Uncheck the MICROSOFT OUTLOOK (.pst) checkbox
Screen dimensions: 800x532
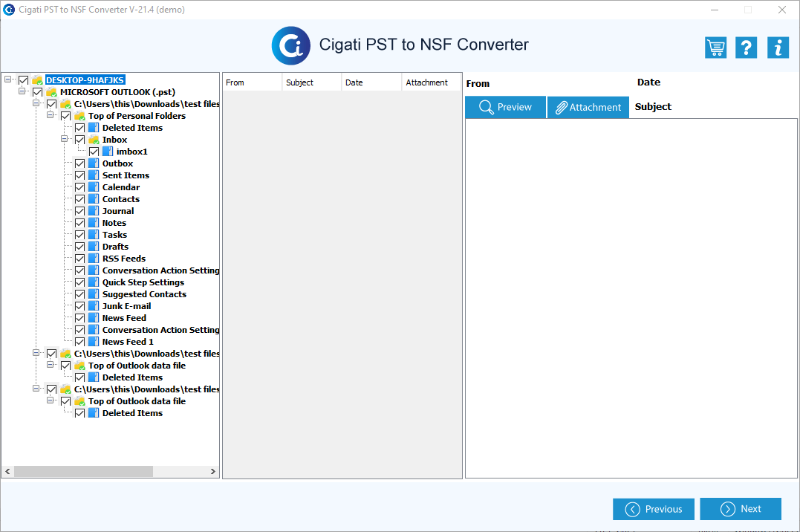38,92
